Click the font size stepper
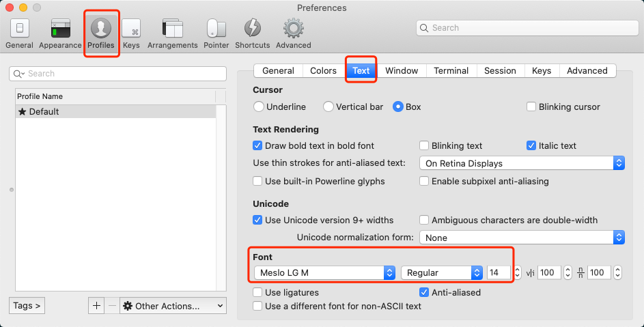Screen dimensions: 644x327 click(518, 272)
